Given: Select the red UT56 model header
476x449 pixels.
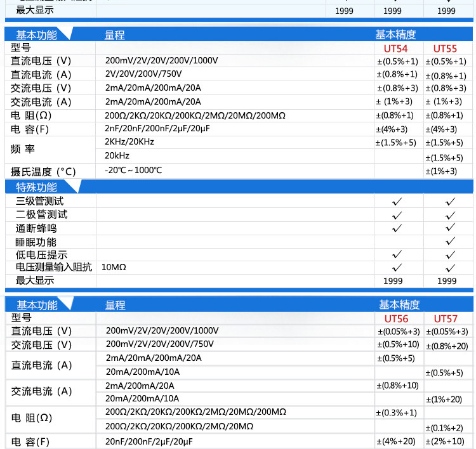Looking at the screenshot, I should point(396,319).
